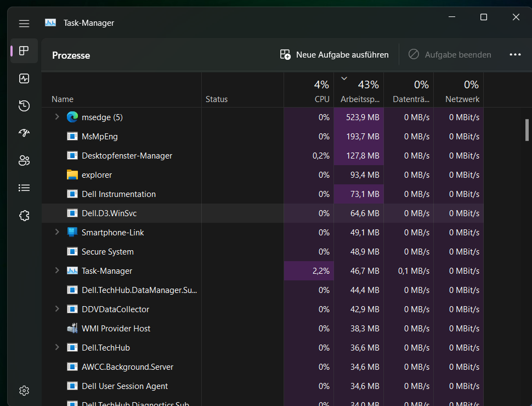The width and height of the screenshot is (532, 406).
Task: Open the Processes page in the sidebar
Action: (24, 51)
